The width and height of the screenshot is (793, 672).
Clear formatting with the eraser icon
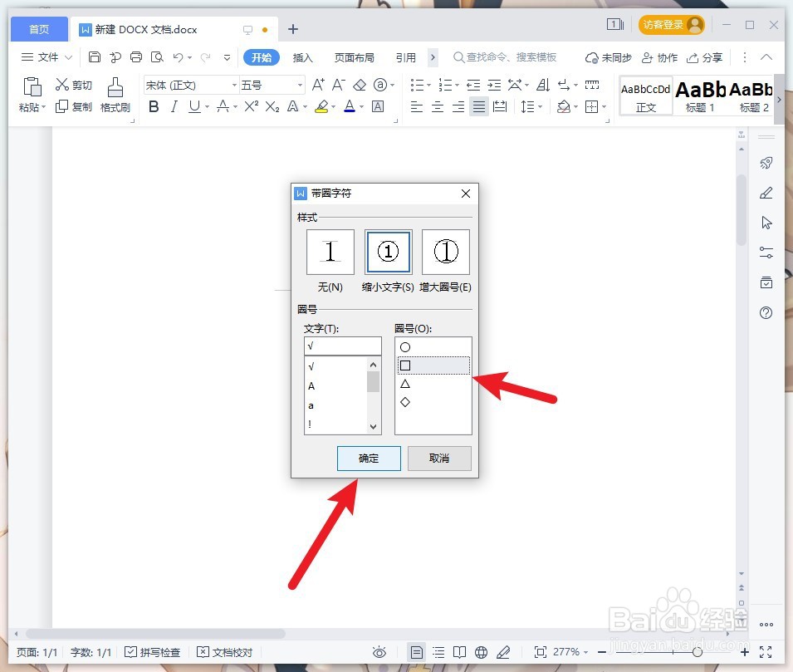[x=360, y=85]
